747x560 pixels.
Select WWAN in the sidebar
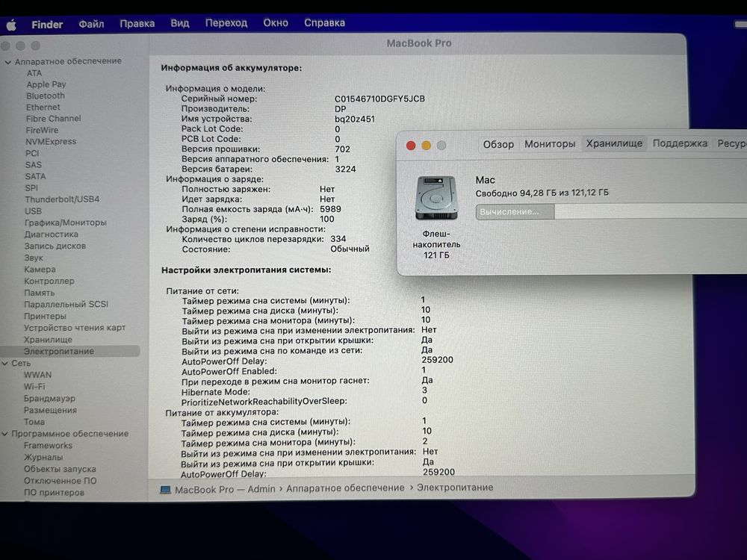[37, 375]
